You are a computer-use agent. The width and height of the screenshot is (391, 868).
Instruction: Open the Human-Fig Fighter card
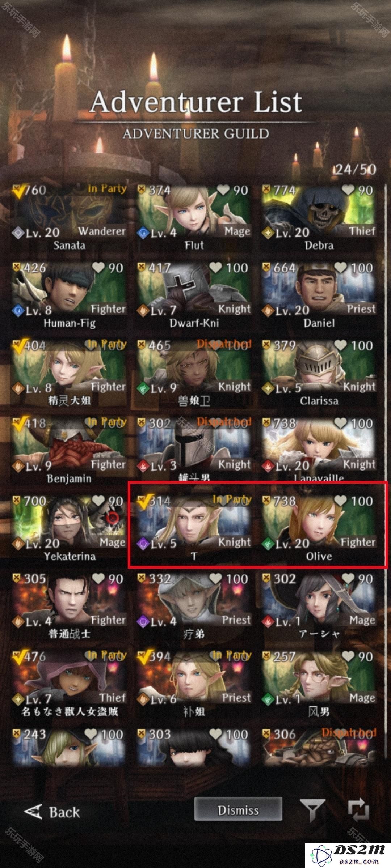pos(69,295)
